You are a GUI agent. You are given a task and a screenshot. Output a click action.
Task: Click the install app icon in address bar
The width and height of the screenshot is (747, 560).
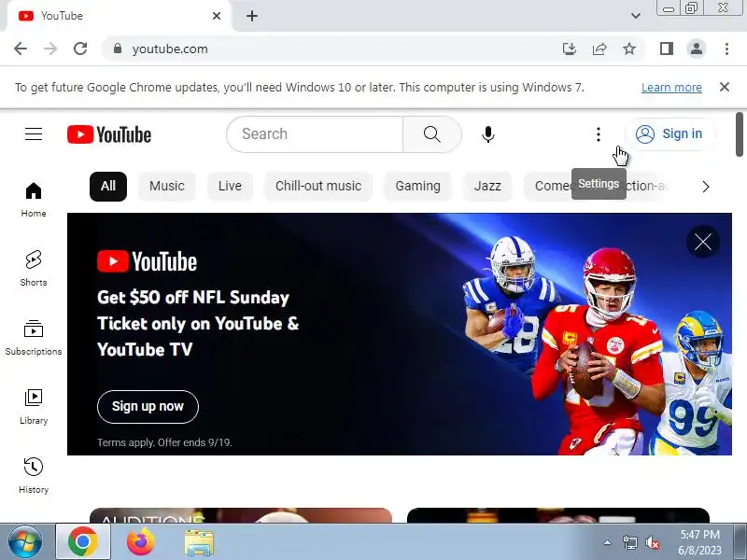click(x=570, y=49)
